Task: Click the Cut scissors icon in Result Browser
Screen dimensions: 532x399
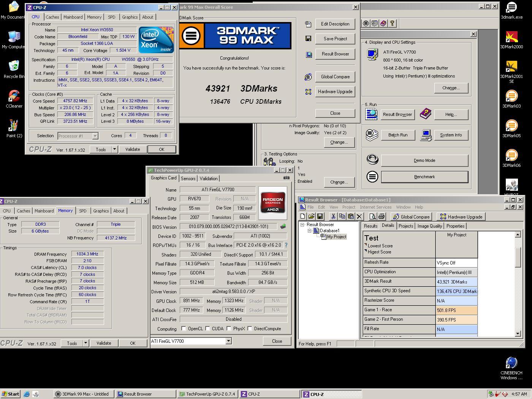Action: click(333, 217)
